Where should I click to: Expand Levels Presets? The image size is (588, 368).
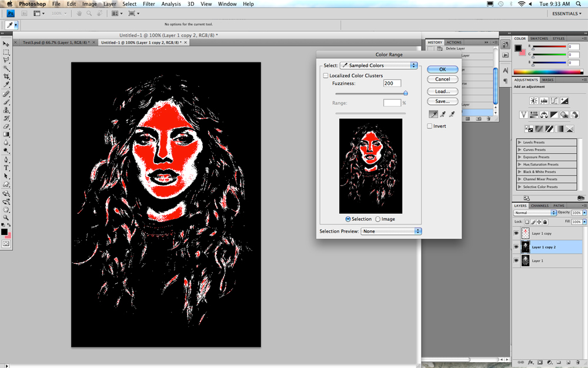coord(519,142)
